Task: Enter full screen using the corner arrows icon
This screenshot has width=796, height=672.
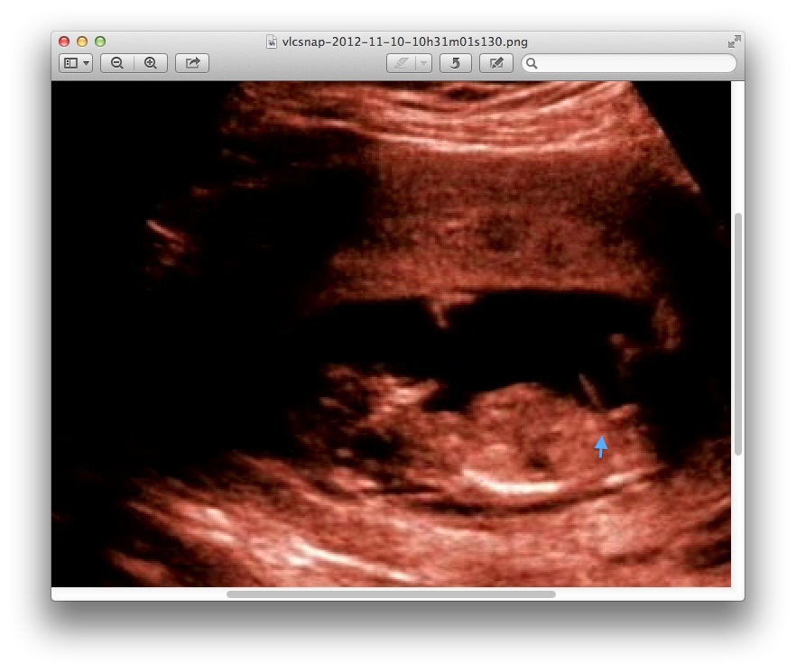Action: 734,41
